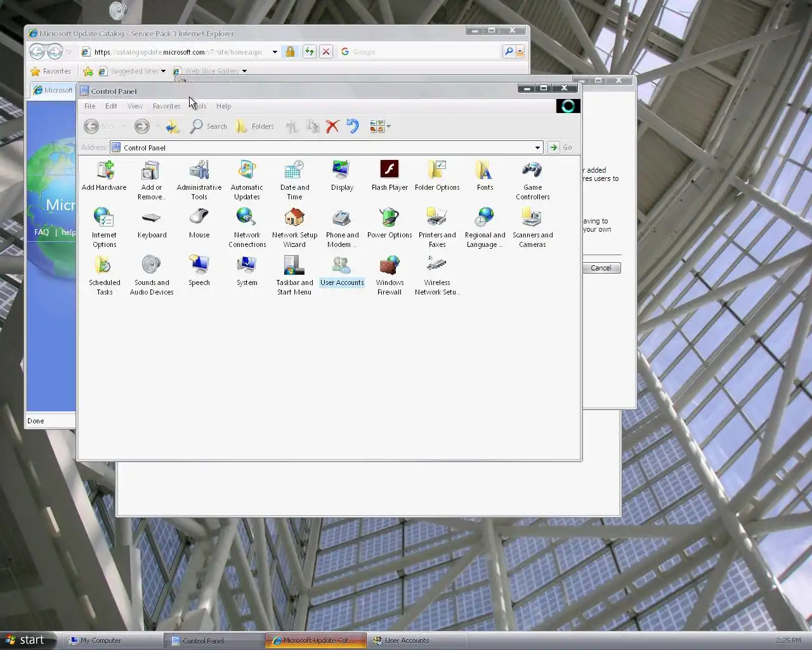Open Phone and Modem options
Screen dimensions: 812x650
[x=342, y=228]
